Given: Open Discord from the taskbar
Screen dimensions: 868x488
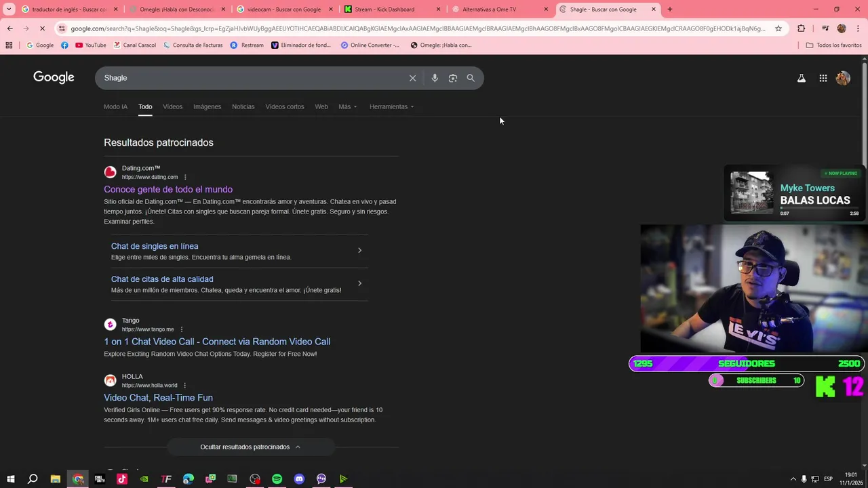Looking at the screenshot, I should tap(299, 479).
